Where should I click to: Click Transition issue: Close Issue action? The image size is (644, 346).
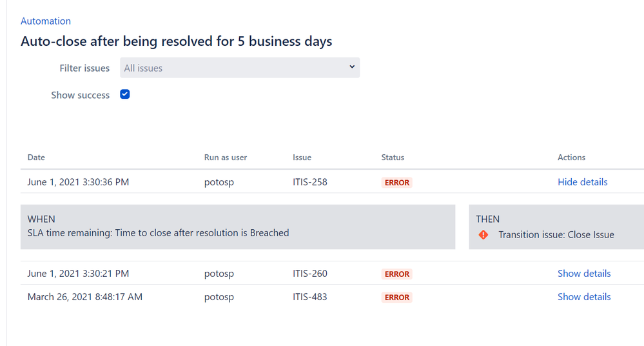[x=556, y=234]
